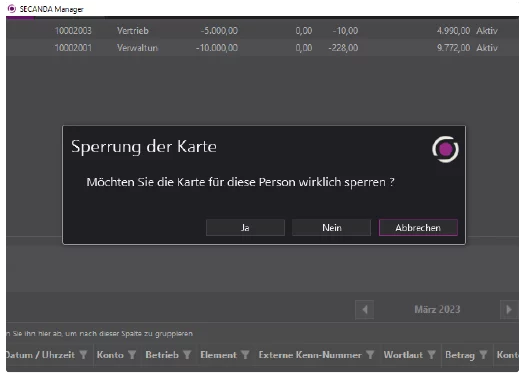Click the März 2023 month label
The image size is (524, 373).
(x=437, y=309)
